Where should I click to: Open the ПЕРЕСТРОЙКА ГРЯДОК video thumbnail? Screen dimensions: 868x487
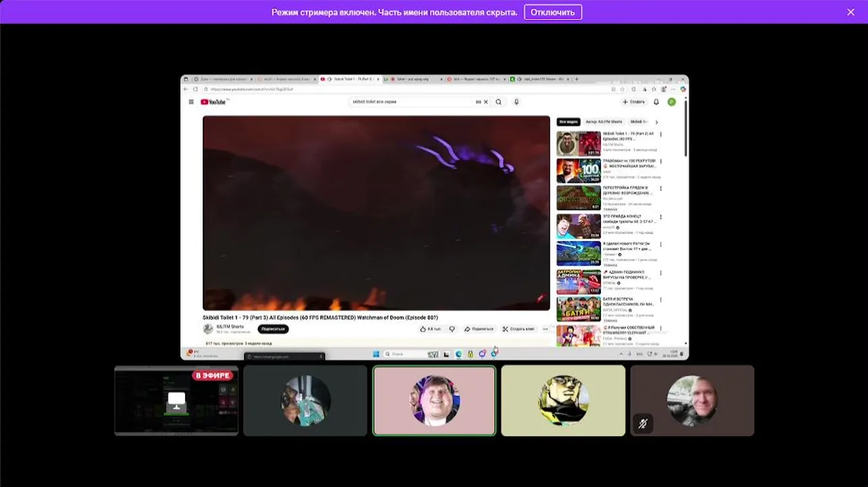point(578,198)
